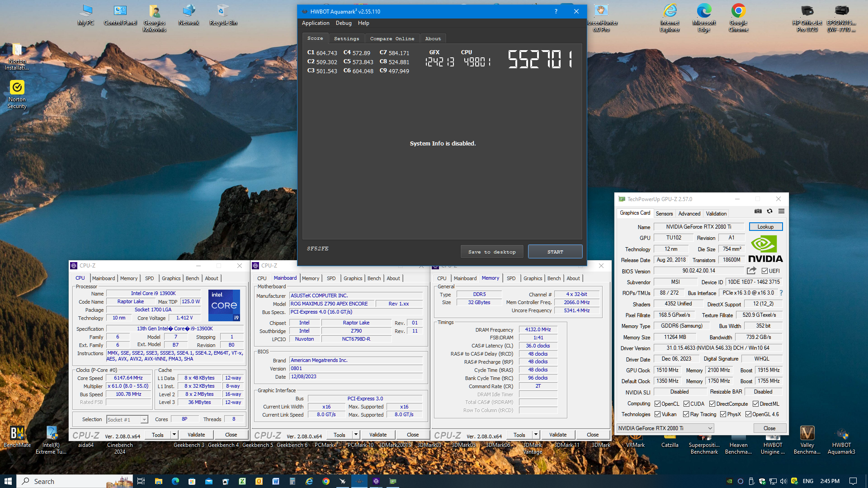Open the Intel Extreme Tuning Utility shortcut
This screenshot has width=868, height=488.
tap(51, 440)
